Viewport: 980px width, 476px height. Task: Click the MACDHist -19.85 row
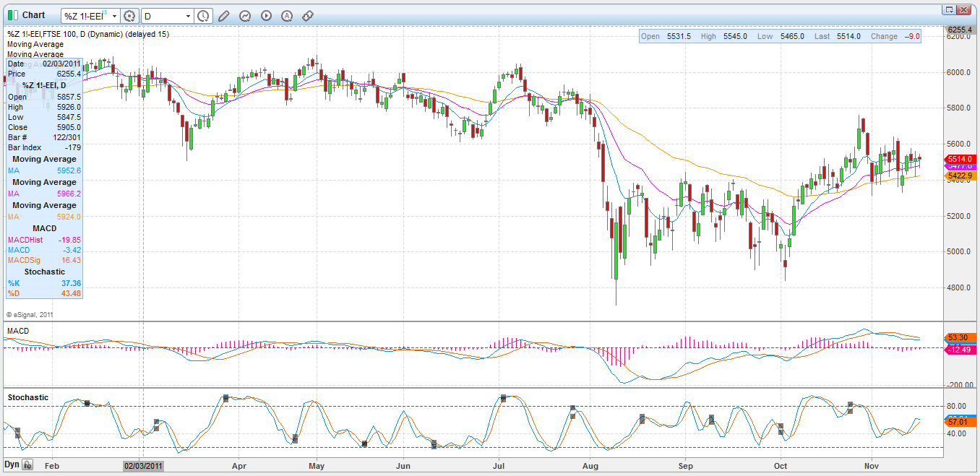(44, 240)
